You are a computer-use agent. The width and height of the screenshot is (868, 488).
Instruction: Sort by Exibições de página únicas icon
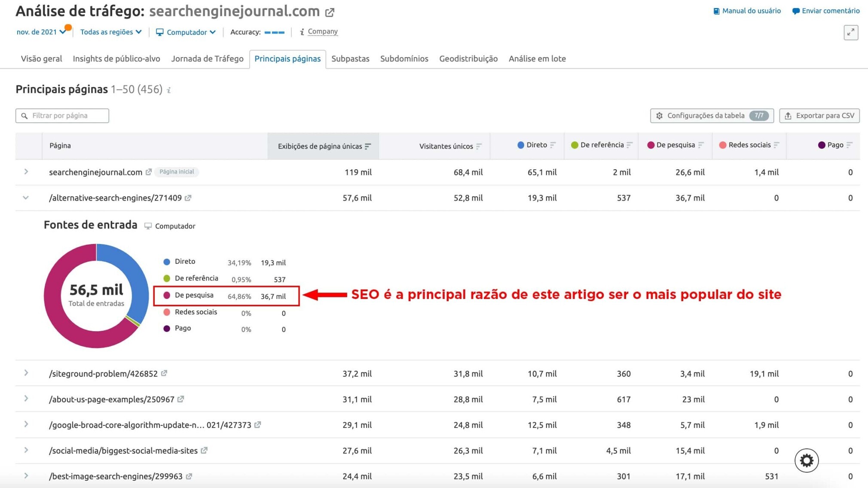(x=368, y=146)
